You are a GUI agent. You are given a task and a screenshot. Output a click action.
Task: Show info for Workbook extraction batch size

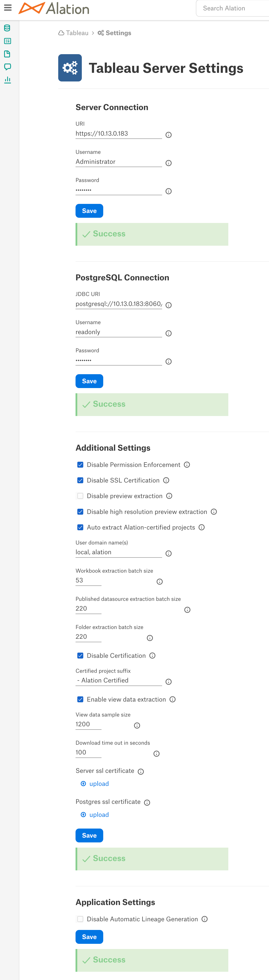coord(159,582)
